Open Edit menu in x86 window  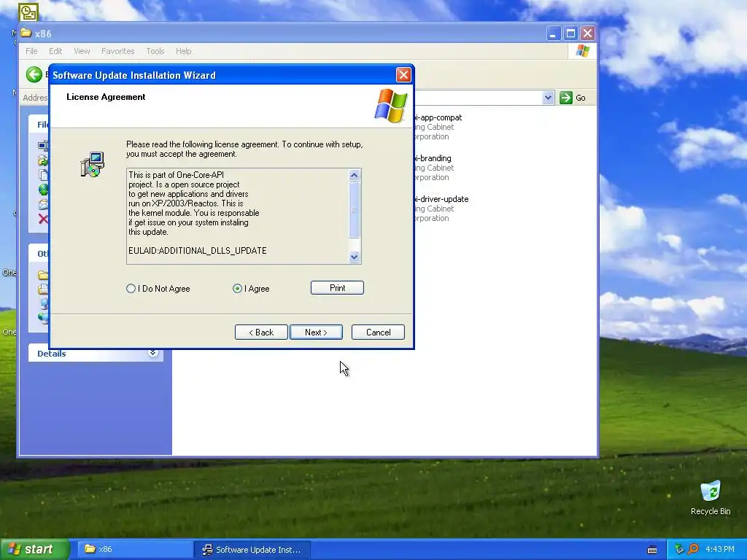pyautogui.click(x=55, y=51)
